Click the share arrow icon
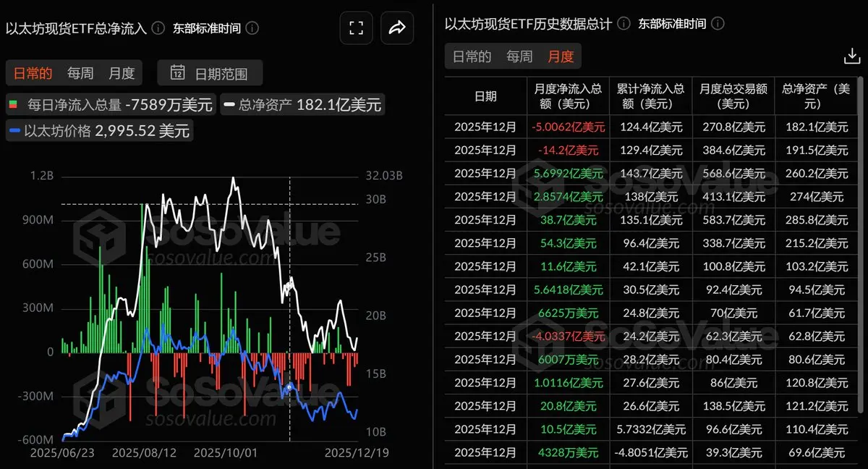Screen dimensions: 868x469 click(x=397, y=28)
